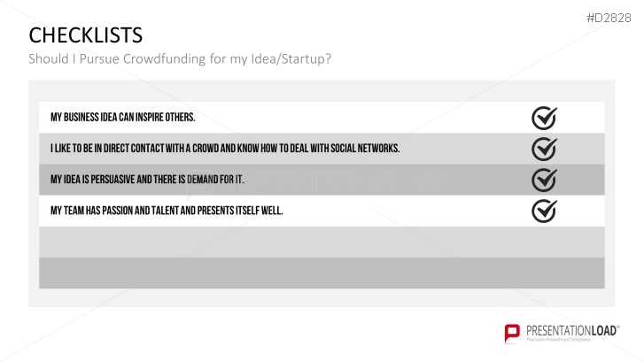Click the "My idea is persuasive" statement text
The width and height of the screenshot is (644, 362).
[147, 180]
